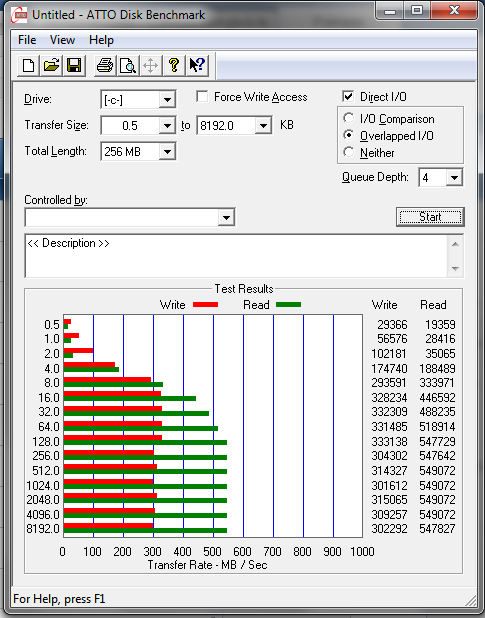Expand the Controlled by dropdown

point(226,218)
